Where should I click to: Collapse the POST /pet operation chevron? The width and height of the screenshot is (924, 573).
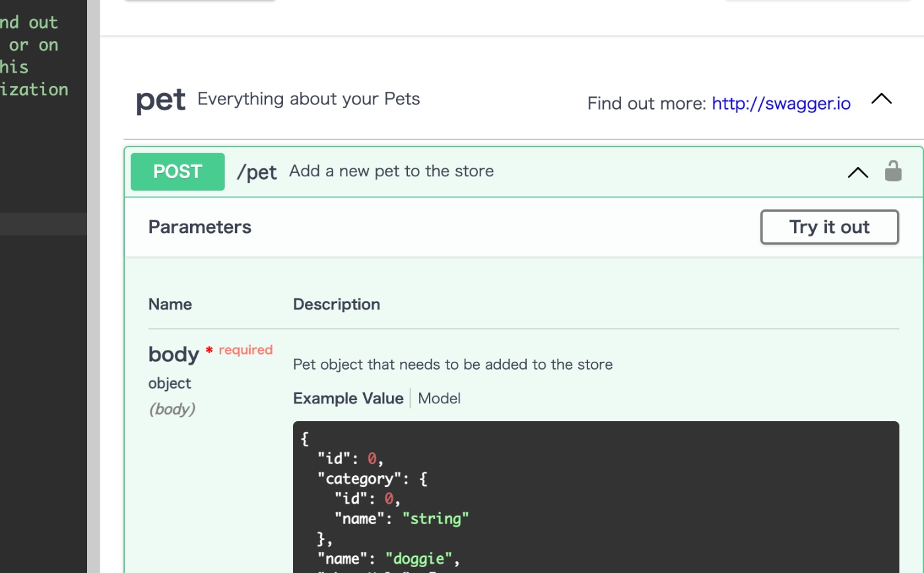[x=857, y=172]
